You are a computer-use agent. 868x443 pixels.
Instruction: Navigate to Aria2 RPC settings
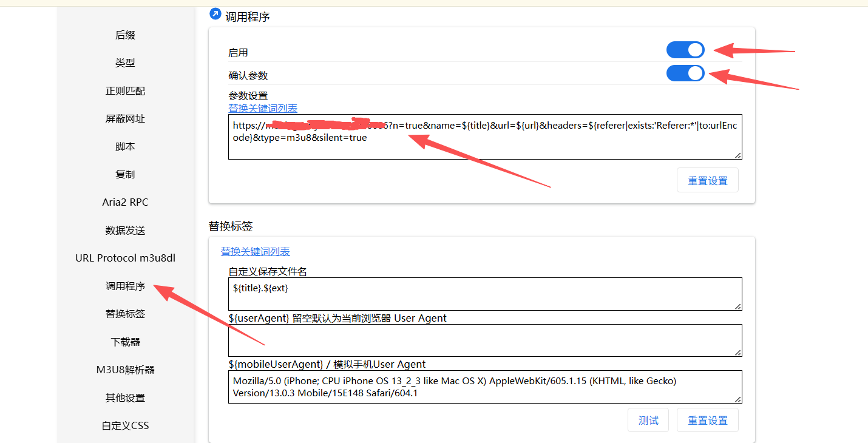pos(125,202)
